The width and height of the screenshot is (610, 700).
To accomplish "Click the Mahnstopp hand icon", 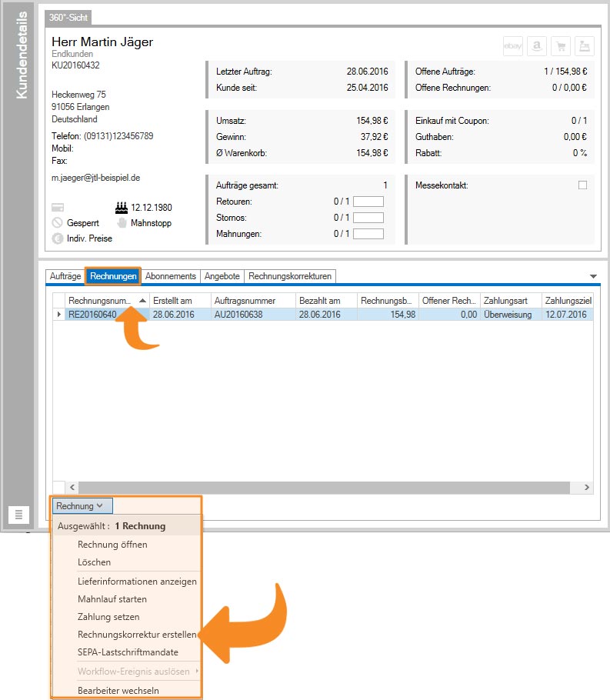I will coord(121,223).
